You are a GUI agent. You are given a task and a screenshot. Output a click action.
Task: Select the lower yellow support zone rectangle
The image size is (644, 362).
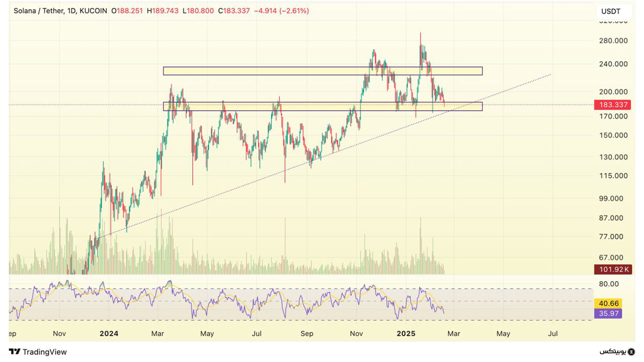[322, 107]
